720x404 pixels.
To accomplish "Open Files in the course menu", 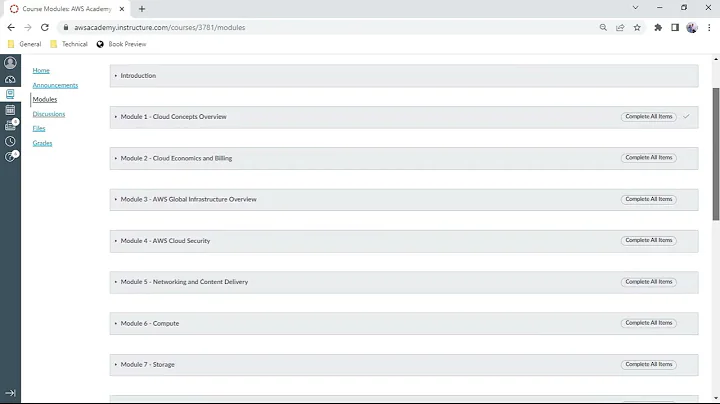I will (x=39, y=129).
